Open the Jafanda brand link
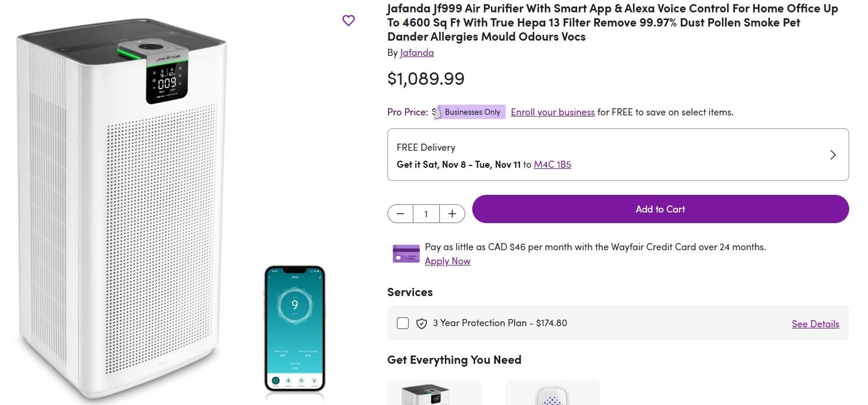The image size is (868, 405). pos(417,52)
